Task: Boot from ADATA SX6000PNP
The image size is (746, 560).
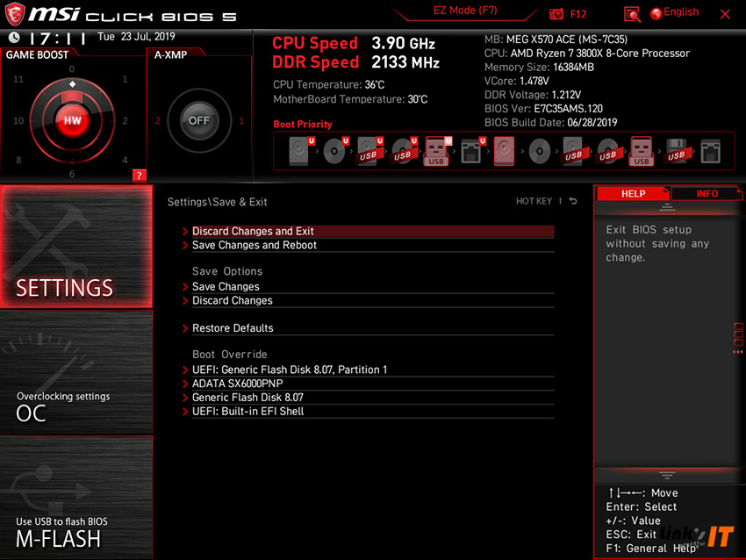Action: pos(373,384)
